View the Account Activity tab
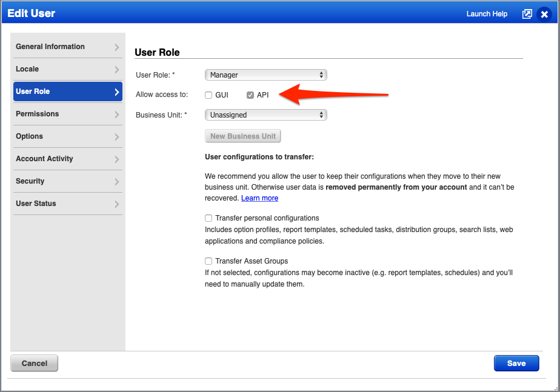The image size is (560, 392). pyautogui.click(x=68, y=159)
